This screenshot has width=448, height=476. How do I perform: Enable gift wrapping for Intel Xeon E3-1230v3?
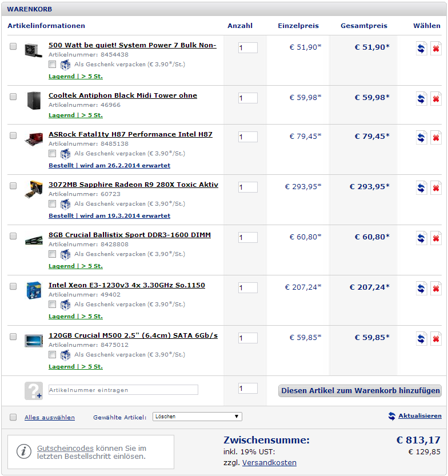(x=52, y=304)
